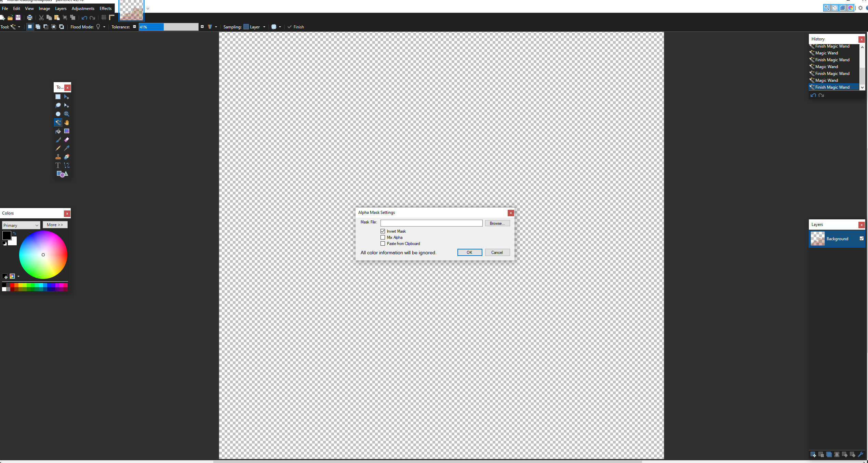Open the Adjustments menu
This screenshot has width=868, height=463.
[x=83, y=9]
